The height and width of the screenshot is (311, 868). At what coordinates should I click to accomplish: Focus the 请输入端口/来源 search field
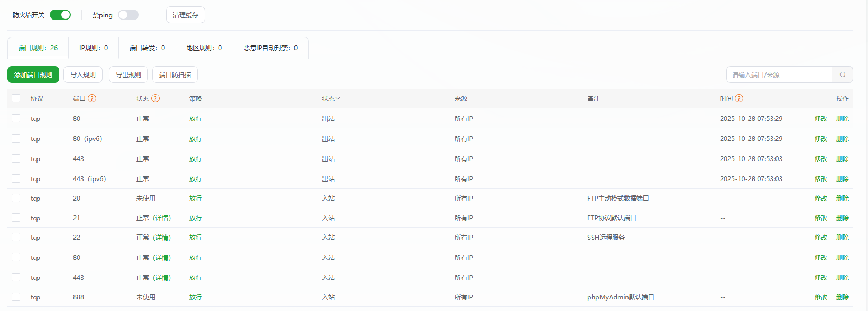coord(779,74)
